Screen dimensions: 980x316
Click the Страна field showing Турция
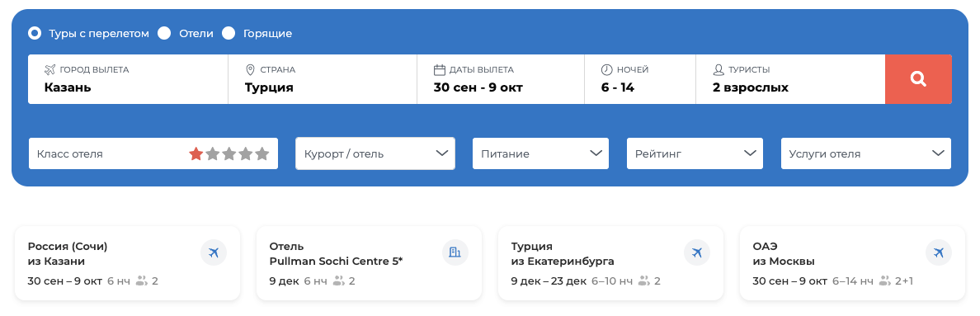(x=323, y=79)
